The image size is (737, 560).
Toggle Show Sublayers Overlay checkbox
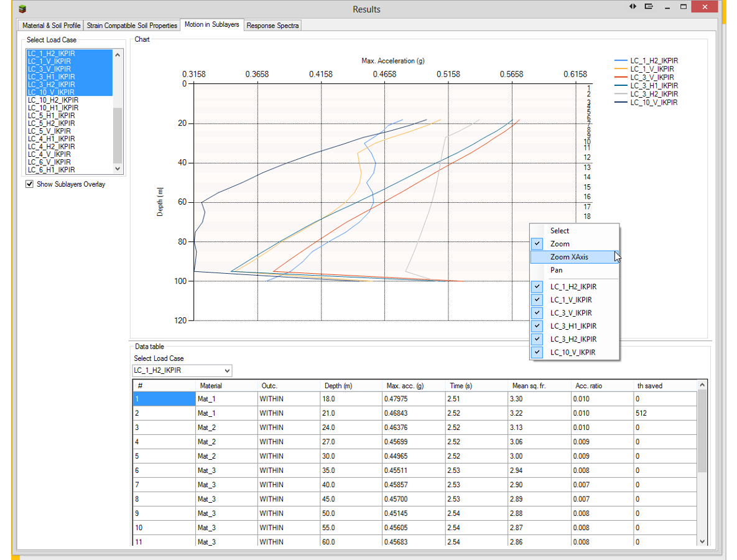pyautogui.click(x=29, y=184)
